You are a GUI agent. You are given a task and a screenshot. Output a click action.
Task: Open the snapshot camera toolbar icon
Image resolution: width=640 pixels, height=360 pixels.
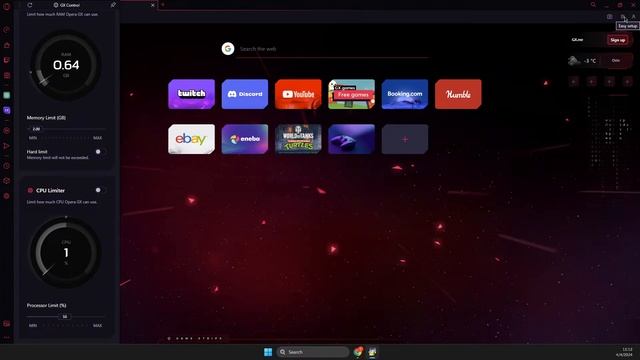(609, 17)
